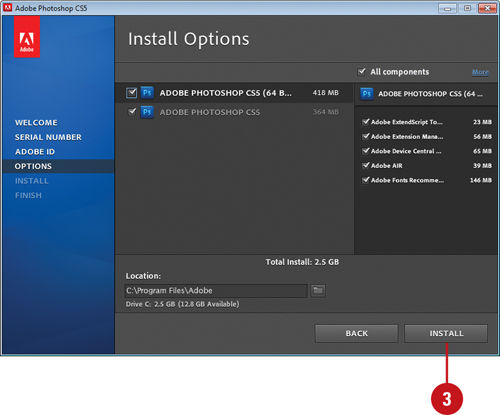Image resolution: width=500 pixels, height=415 pixels.
Task: Select the Adobe Photoshop CS5 (64 B... row
Action: point(234,93)
